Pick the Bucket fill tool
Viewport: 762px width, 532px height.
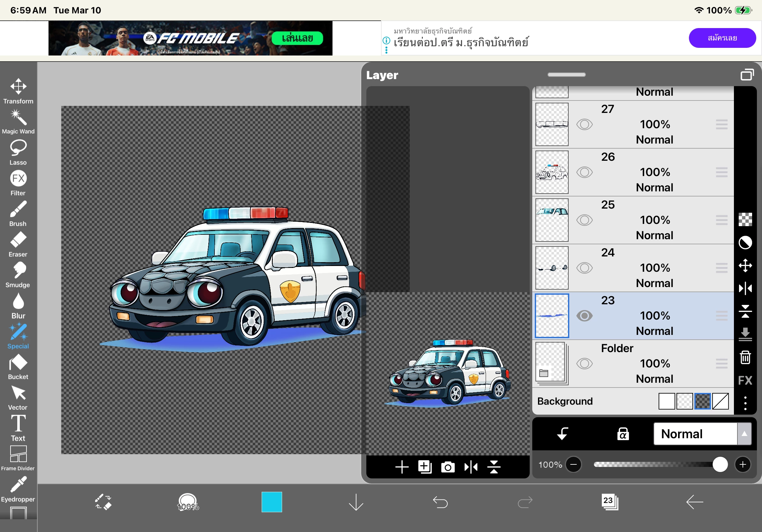[x=18, y=366]
